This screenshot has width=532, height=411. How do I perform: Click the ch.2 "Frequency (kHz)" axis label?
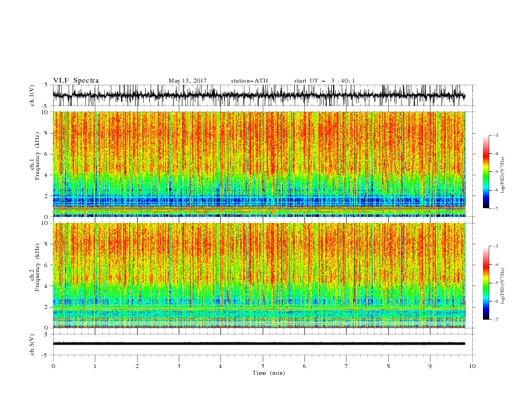coord(37,267)
